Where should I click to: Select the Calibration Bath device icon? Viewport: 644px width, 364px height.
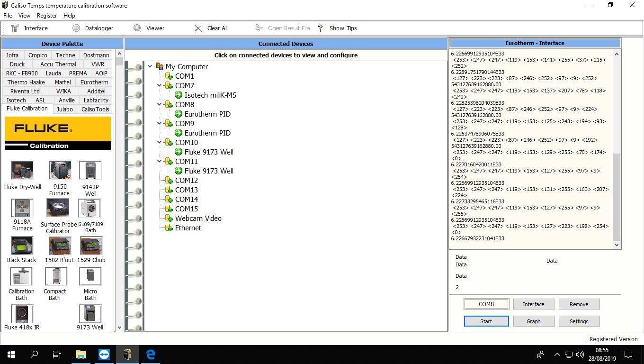click(x=21, y=276)
